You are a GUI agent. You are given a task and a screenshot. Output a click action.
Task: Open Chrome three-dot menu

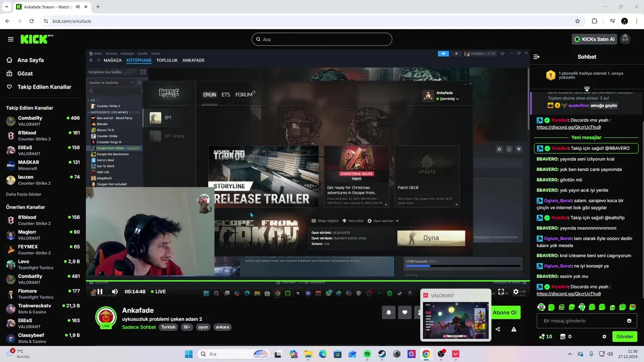tap(636, 21)
